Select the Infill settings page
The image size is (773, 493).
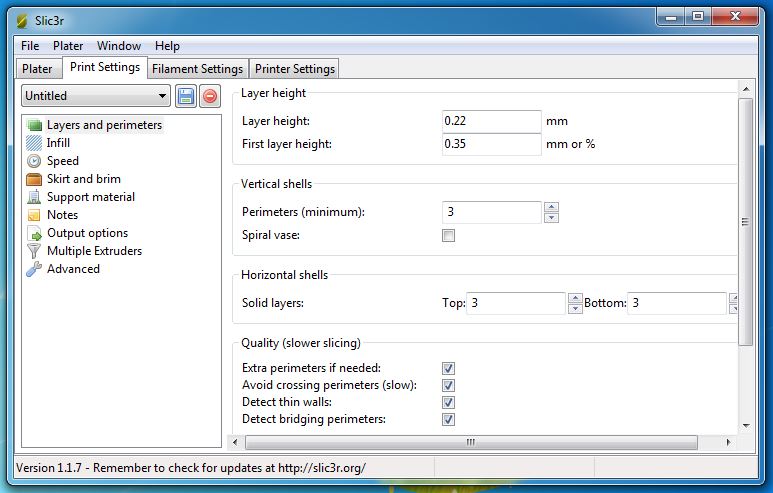point(58,143)
